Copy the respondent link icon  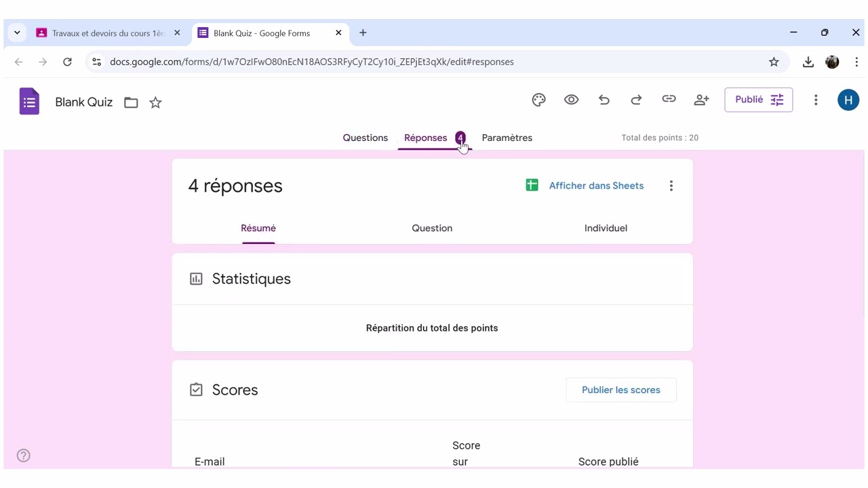click(669, 100)
